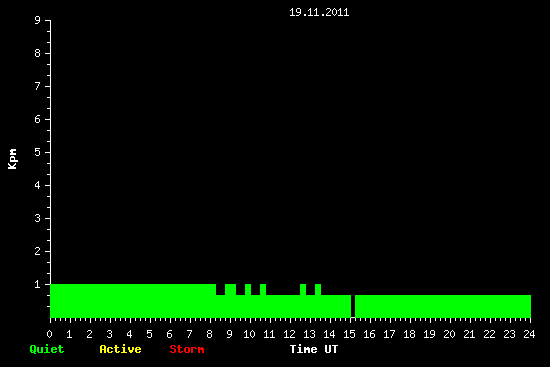The image size is (550, 367).
Task: Click the 3 value on y-axis
Action: 38,218
